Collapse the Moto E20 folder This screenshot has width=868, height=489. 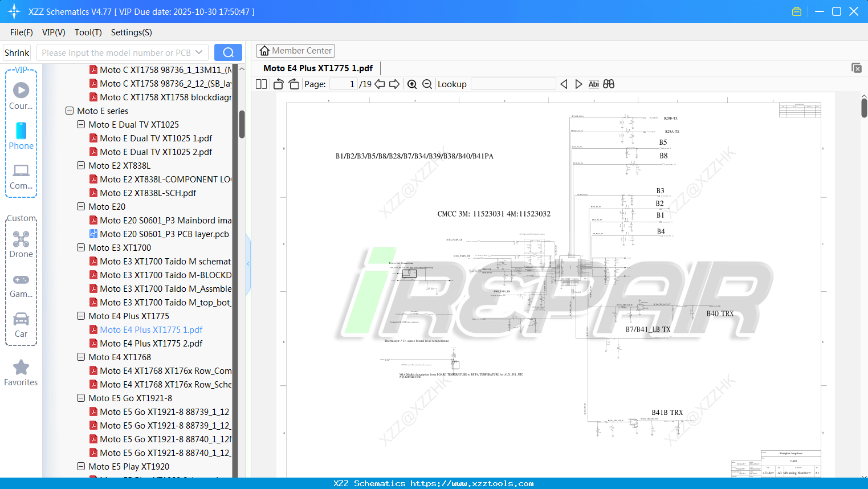[81, 207]
